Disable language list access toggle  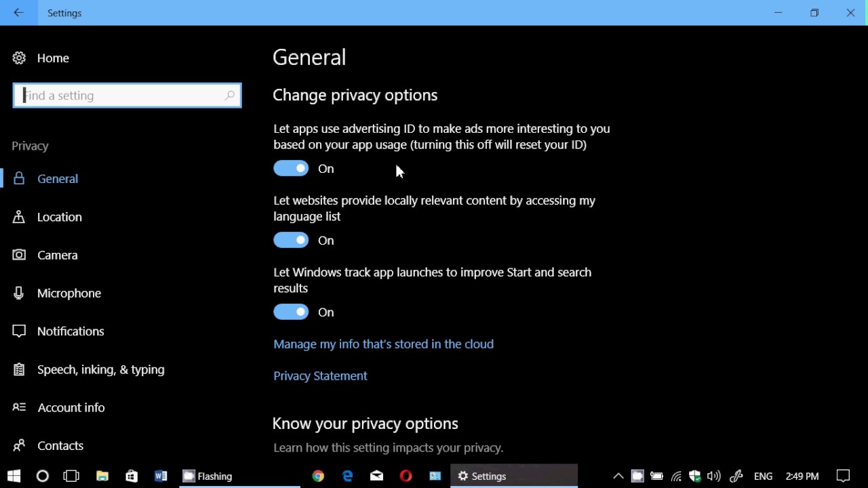(291, 241)
